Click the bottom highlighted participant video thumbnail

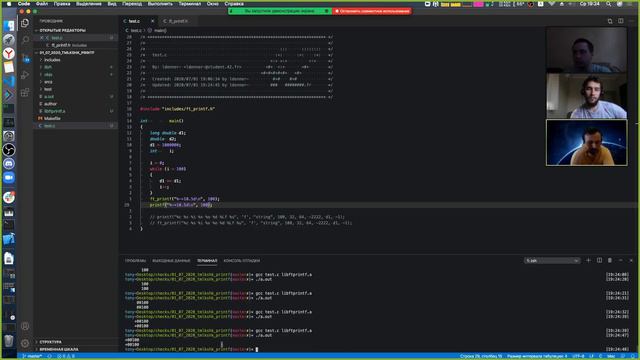(587, 142)
